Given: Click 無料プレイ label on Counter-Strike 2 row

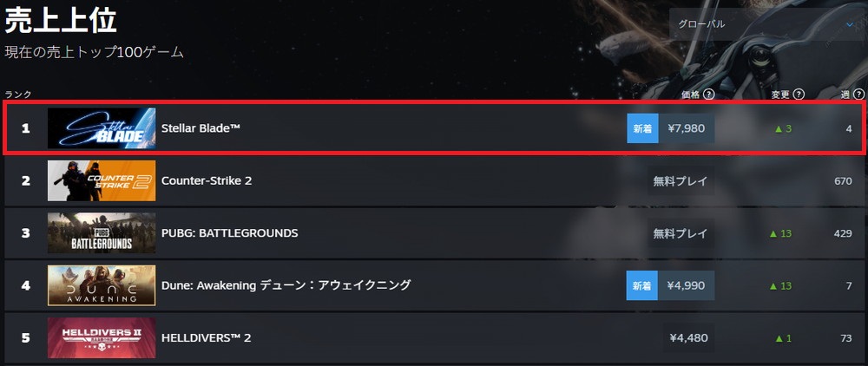Looking at the screenshot, I should click(681, 181).
